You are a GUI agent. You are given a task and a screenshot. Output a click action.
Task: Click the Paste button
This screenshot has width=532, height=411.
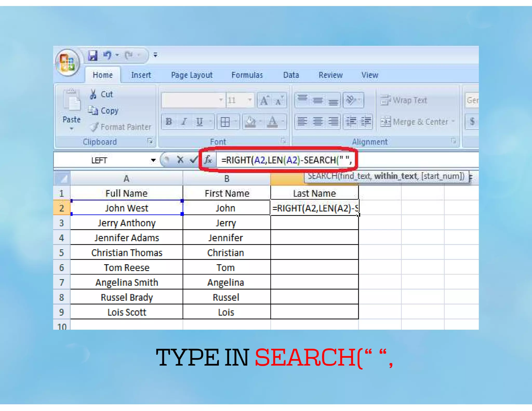(71, 109)
